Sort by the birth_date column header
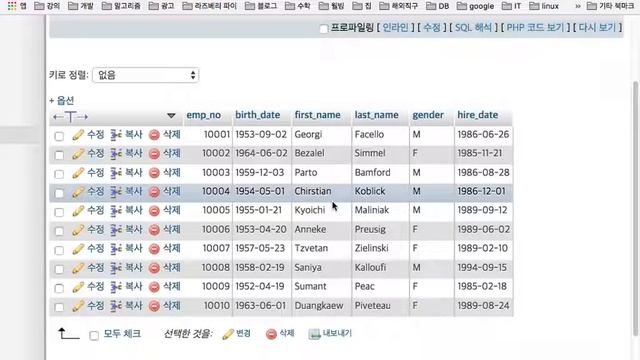 [258, 115]
